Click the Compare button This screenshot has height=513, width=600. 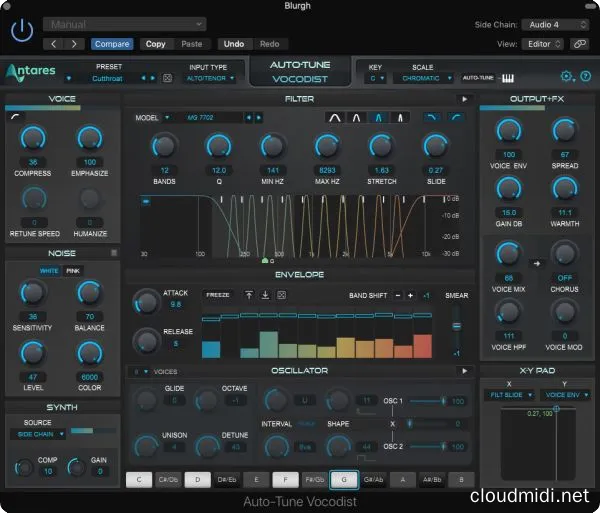112,44
